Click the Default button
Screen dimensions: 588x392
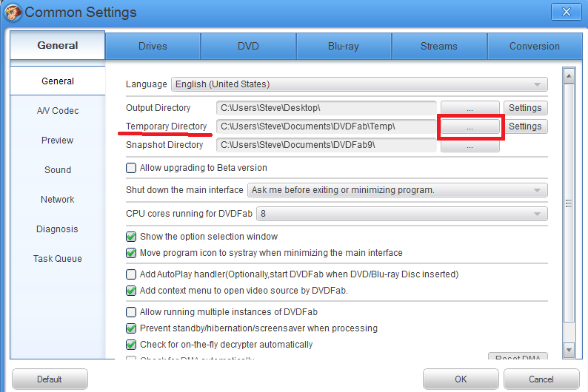coord(50,379)
